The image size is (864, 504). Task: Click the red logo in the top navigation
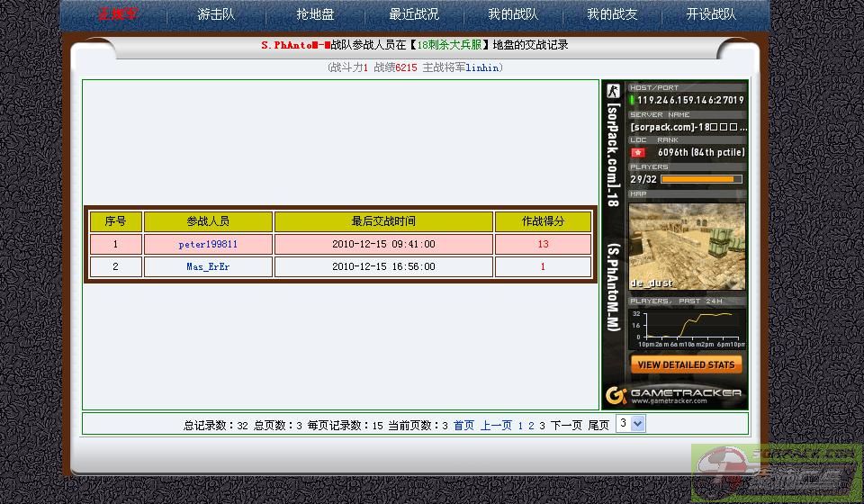pos(118,14)
